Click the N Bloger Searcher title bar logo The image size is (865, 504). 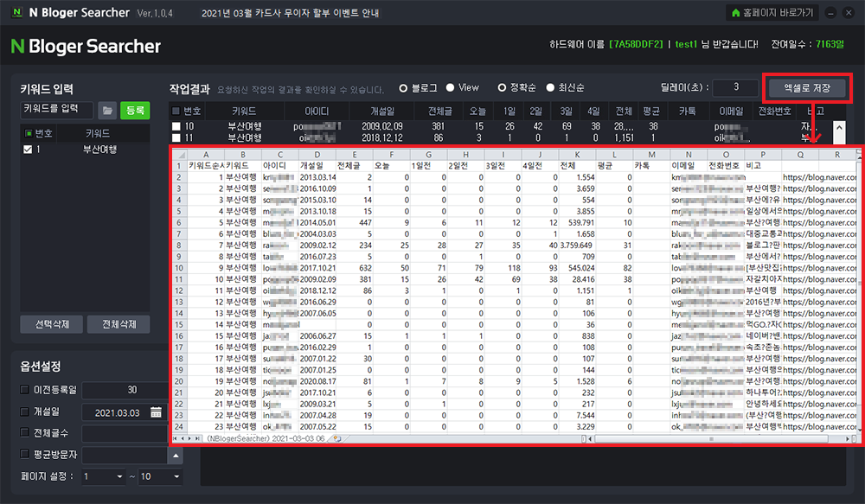[17, 12]
